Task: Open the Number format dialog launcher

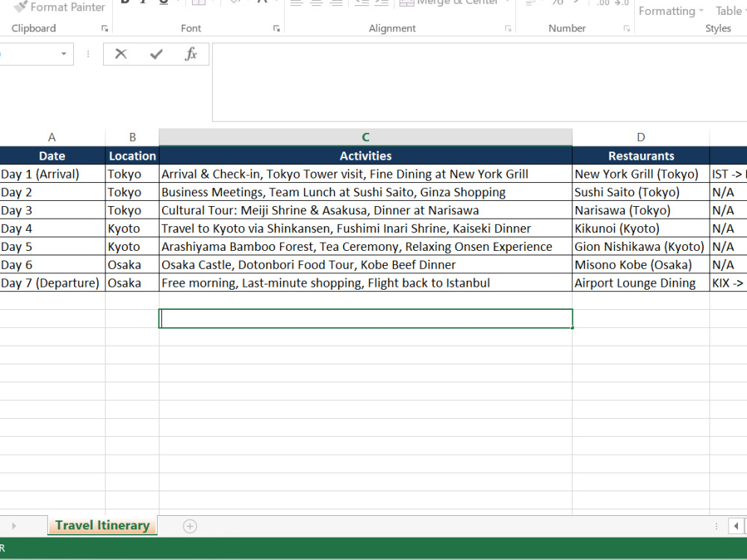Action: point(627,28)
